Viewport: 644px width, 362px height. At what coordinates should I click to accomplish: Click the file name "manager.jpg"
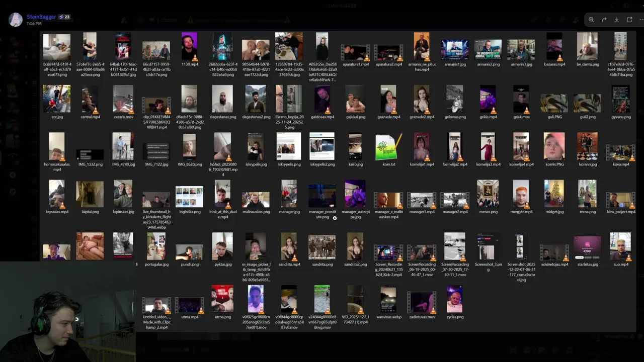coord(289,212)
